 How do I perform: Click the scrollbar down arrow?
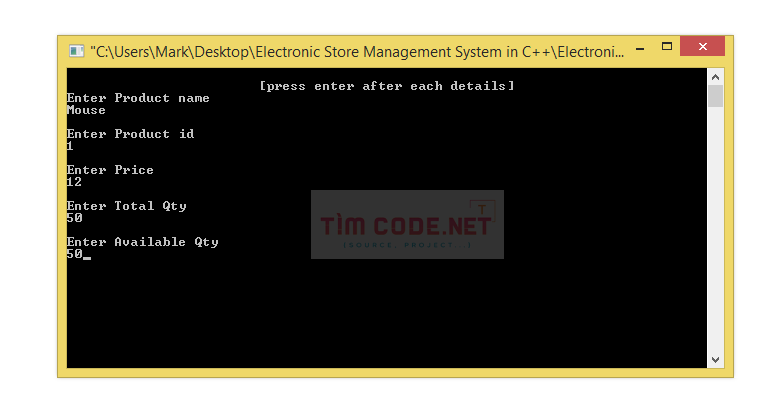[x=715, y=360]
